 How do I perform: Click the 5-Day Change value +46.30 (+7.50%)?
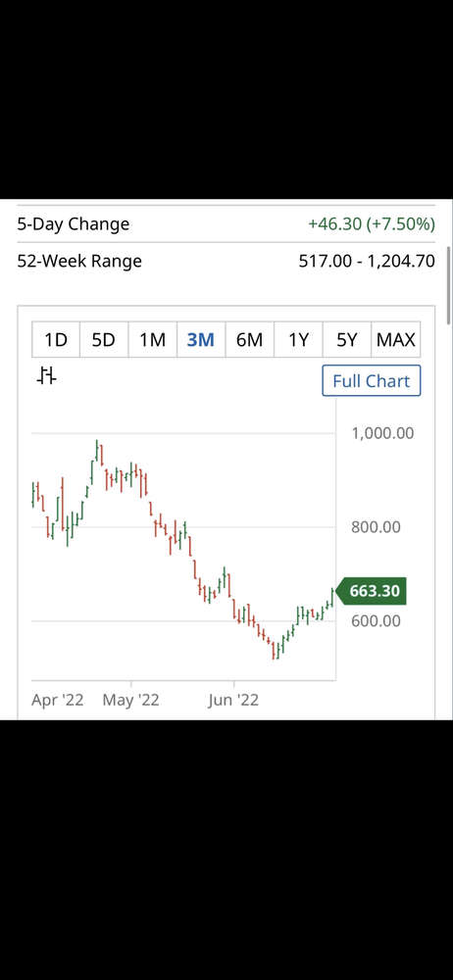click(x=371, y=223)
